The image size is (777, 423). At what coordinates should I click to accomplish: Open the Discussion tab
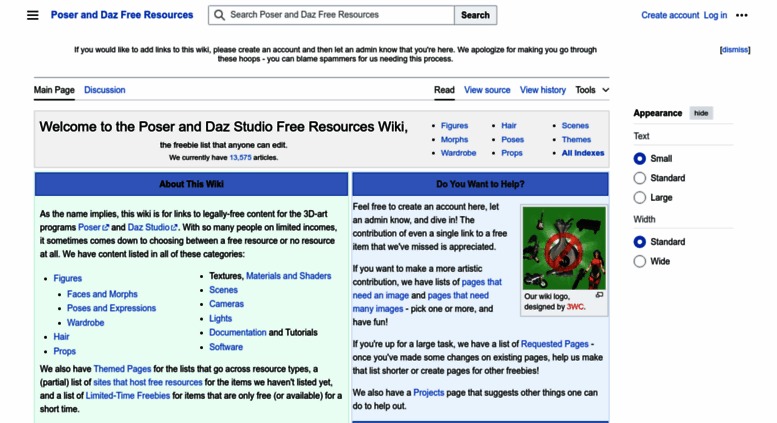105,90
